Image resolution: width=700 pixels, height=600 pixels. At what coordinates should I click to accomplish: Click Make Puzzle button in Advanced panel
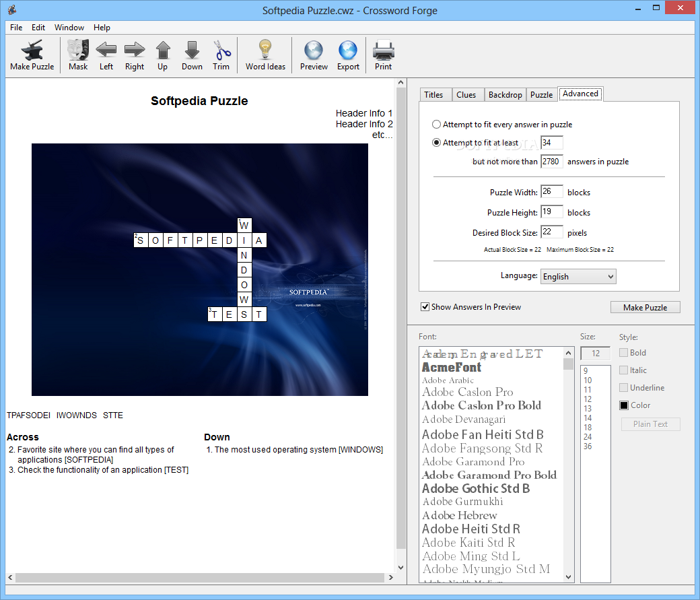645,307
